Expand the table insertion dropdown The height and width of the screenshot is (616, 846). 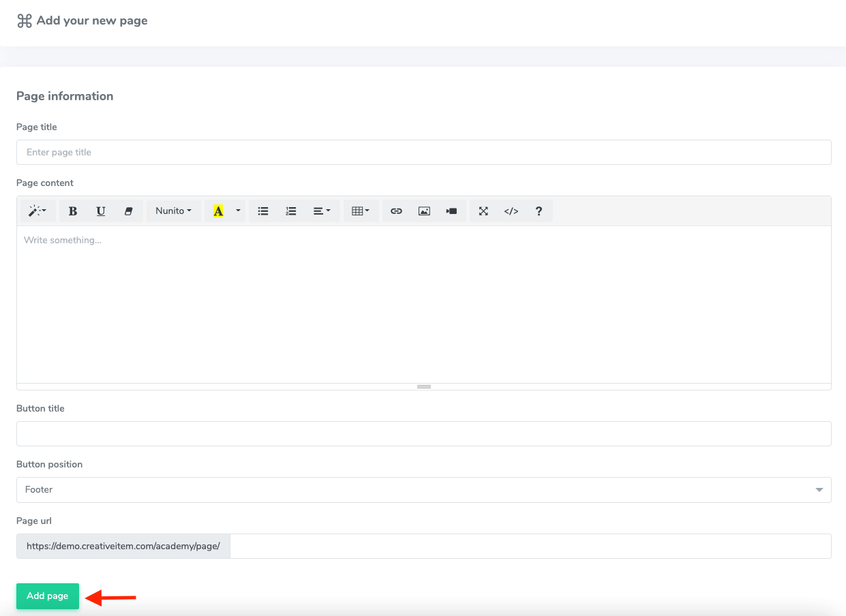pyautogui.click(x=360, y=211)
